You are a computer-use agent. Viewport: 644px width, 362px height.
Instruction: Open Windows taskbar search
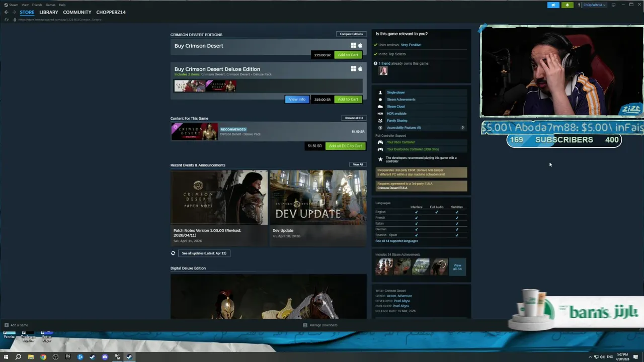pos(18,357)
